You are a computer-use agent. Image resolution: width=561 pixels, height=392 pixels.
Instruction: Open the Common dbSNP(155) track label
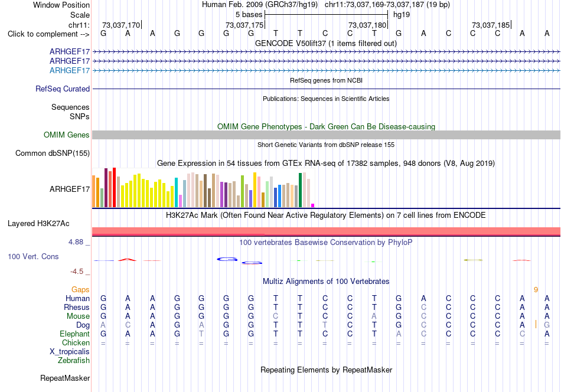pyautogui.click(x=52, y=153)
